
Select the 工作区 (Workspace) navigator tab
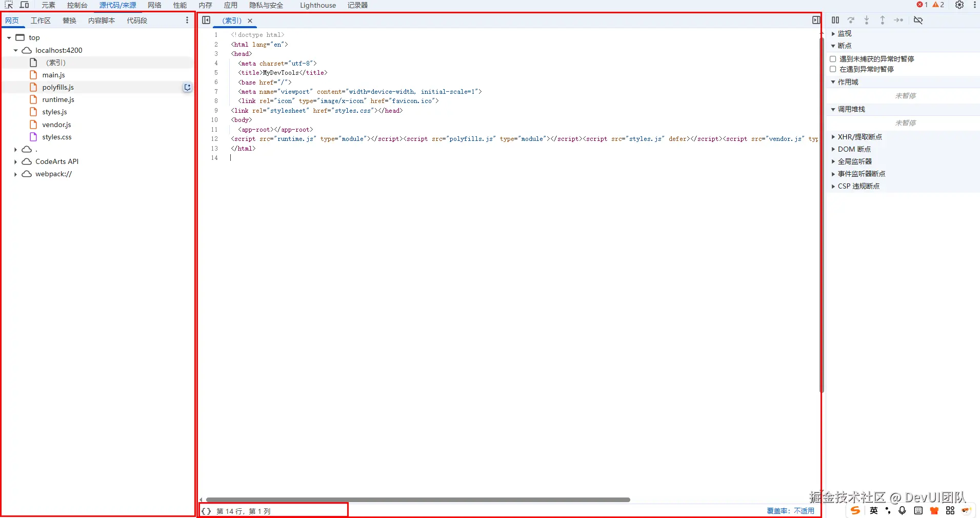click(41, 20)
